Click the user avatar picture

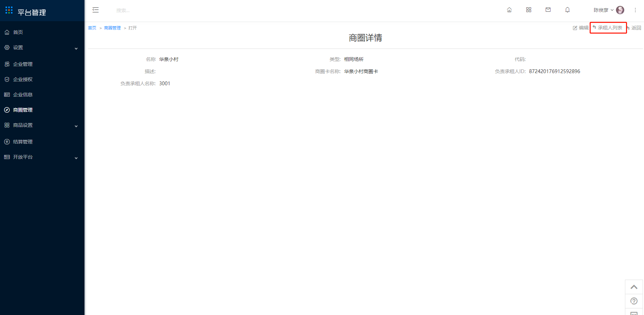pos(620,10)
